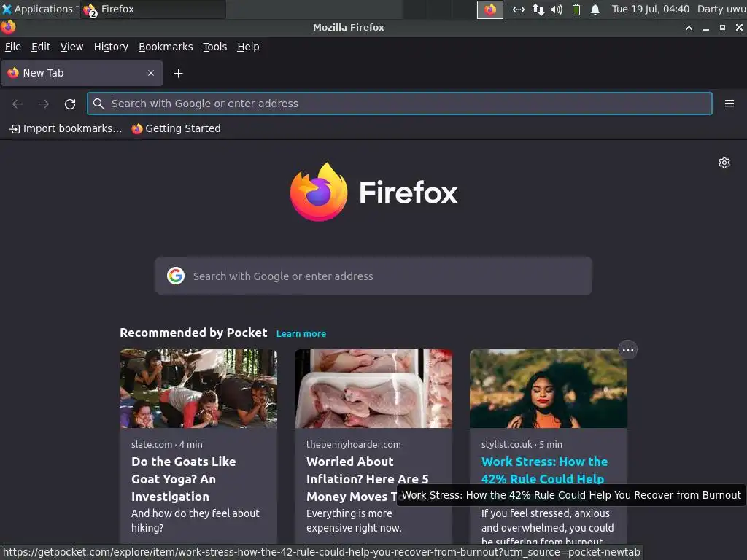Click the Darty uwu user label
747x560 pixels.
[721, 9]
